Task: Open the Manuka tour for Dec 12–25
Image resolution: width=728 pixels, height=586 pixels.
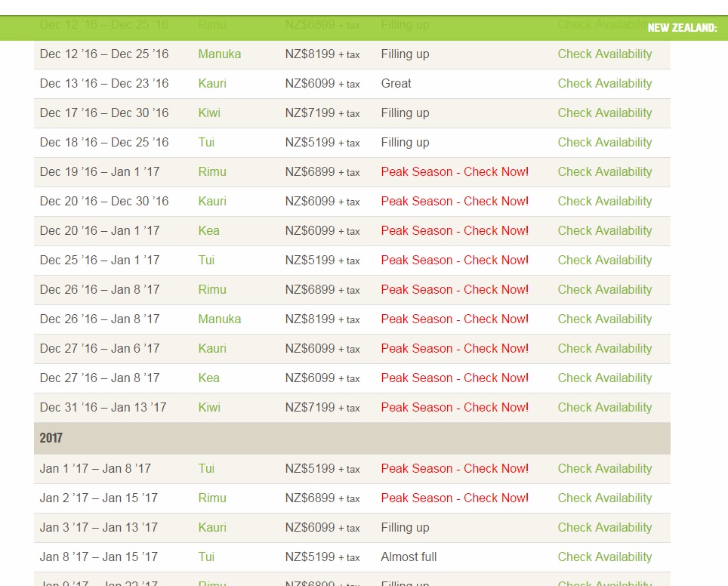Action: pyautogui.click(x=219, y=54)
